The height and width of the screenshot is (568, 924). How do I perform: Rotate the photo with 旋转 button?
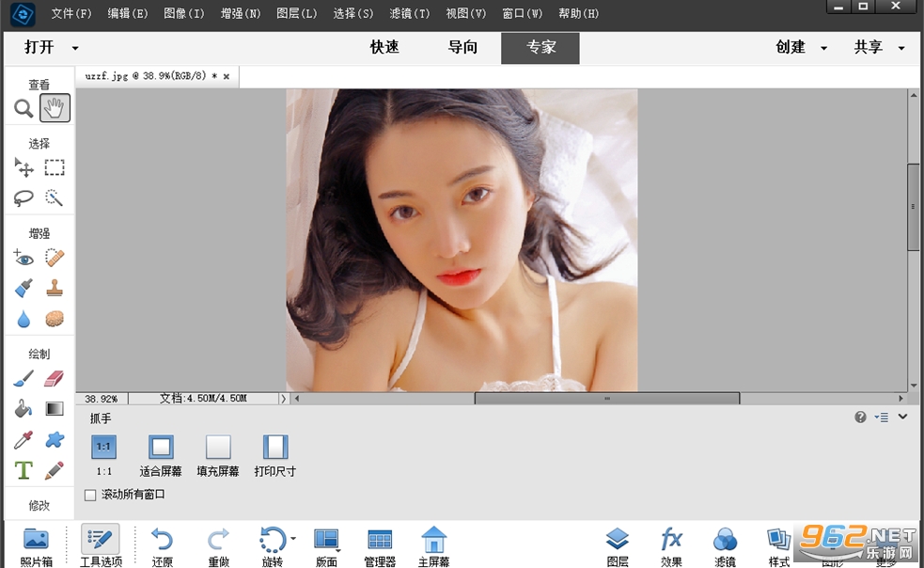point(272,546)
